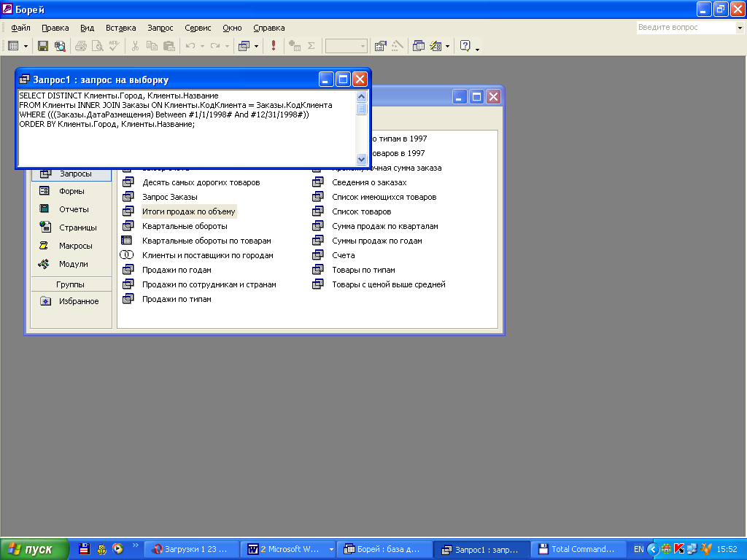Select Запросы in the objects panel
747x560 pixels.
71,174
